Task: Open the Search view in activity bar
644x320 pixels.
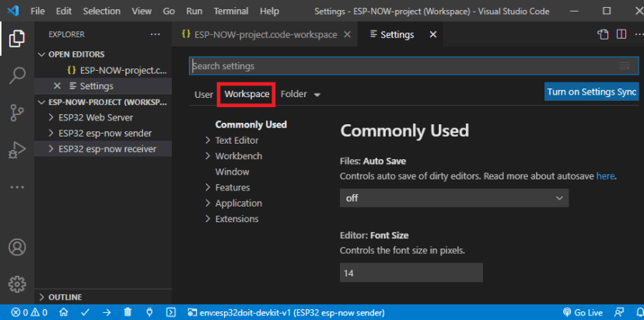Action: click(x=17, y=75)
